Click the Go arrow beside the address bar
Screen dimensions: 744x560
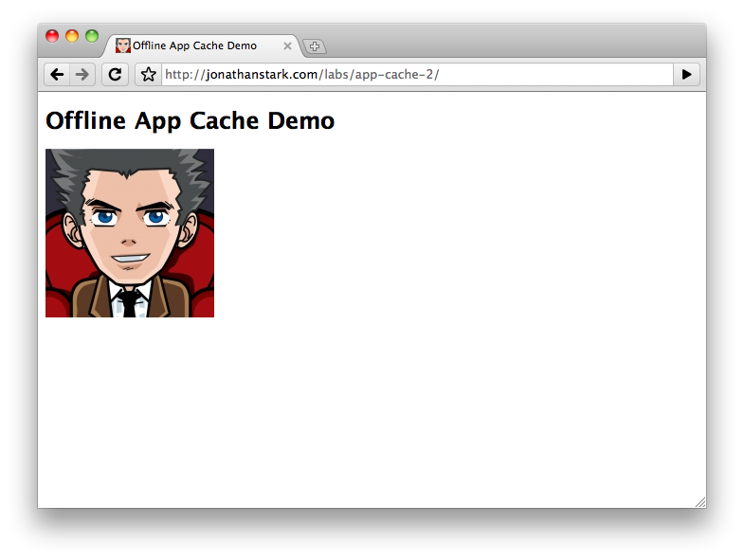tap(686, 75)
